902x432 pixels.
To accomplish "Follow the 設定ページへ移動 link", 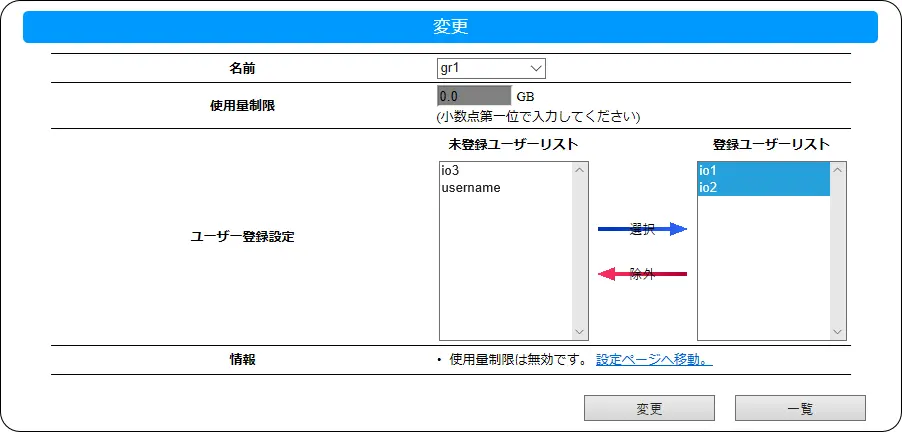I will tap(654, 360).
